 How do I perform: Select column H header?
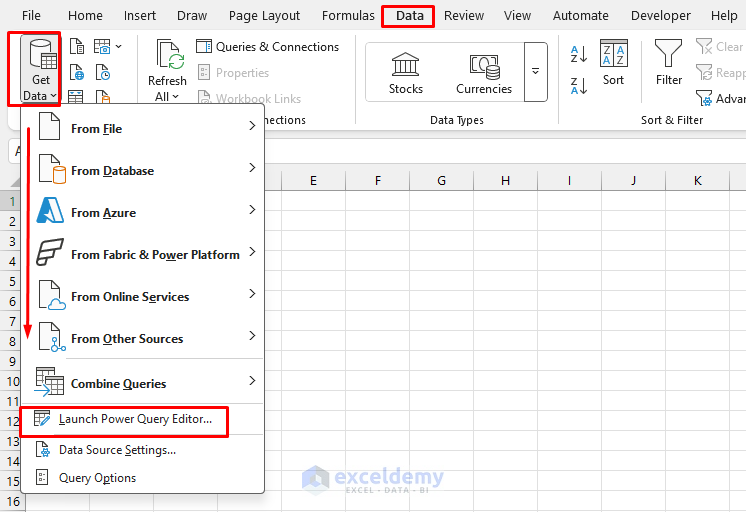505,181
